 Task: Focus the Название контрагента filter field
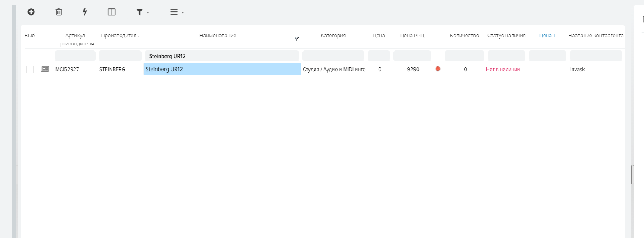tap(596, 56)
